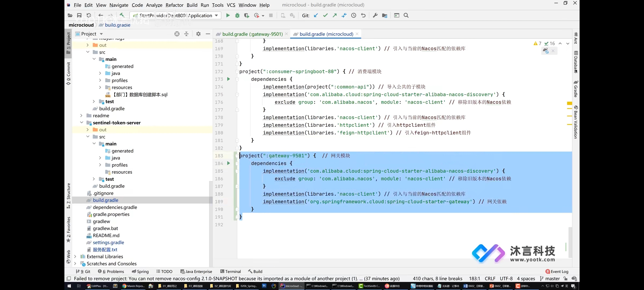This screenshot has width=644, height=290.
Task: Switch to build.gradle (:gateway-9501) tab
Action: pos(252,34)
